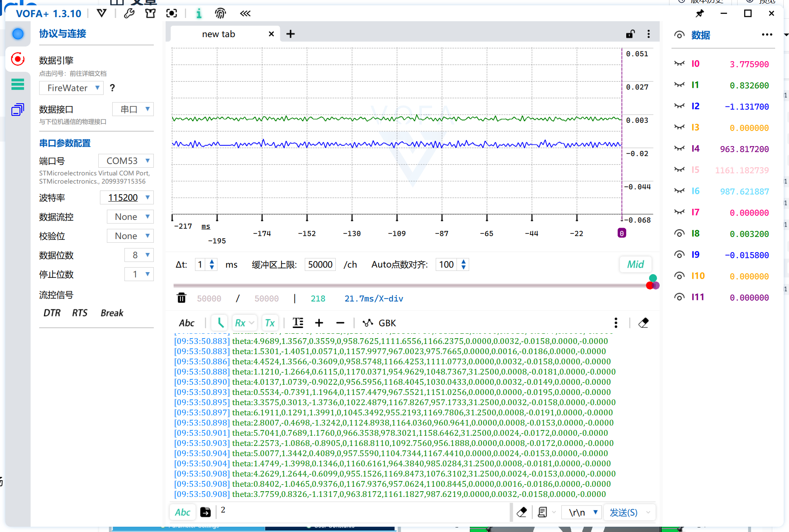This screenshot has width=789, height=532.
Task: Click the trash icon to clear the buffer
Action: (182, 298)
